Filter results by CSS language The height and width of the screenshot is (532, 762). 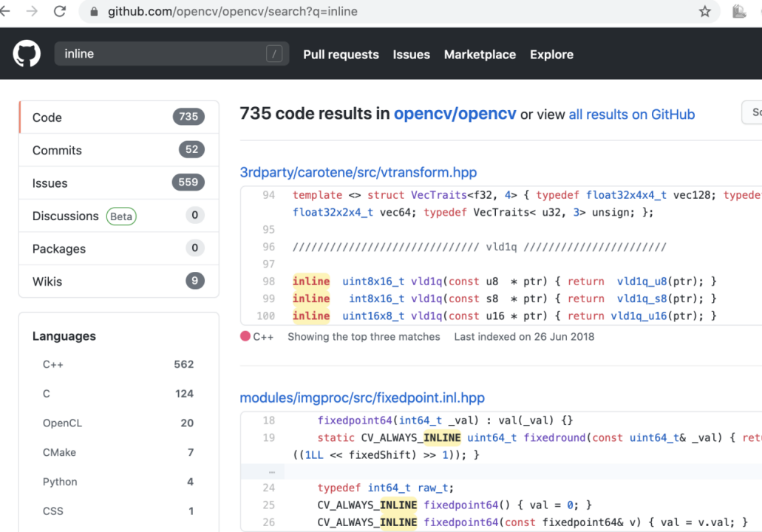(x=118, y=511)
